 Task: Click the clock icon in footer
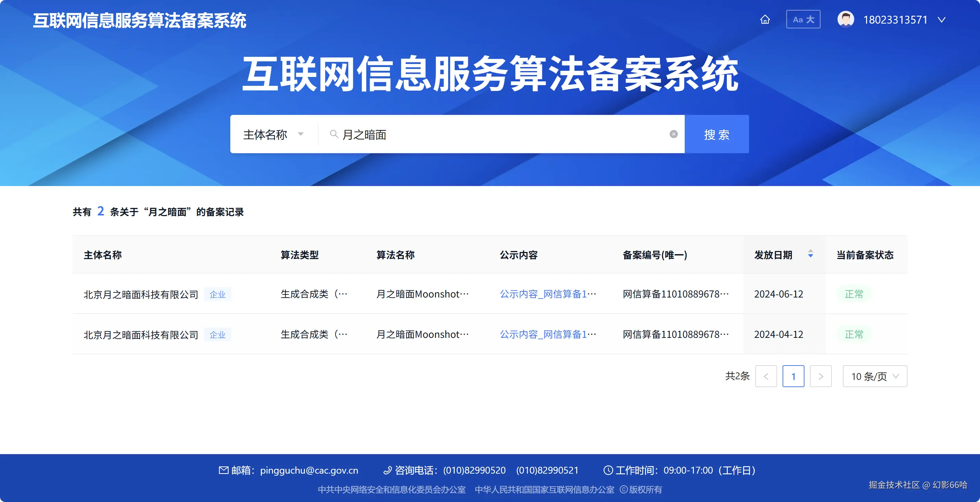tap(608, 471)
